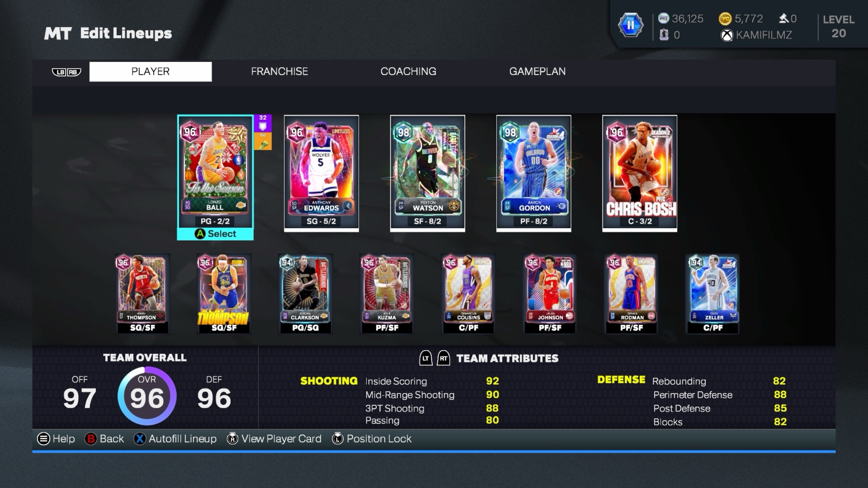868x488 pixels.
Task: Pick the Dennis Rodman bench card
Action: (631, 294)
